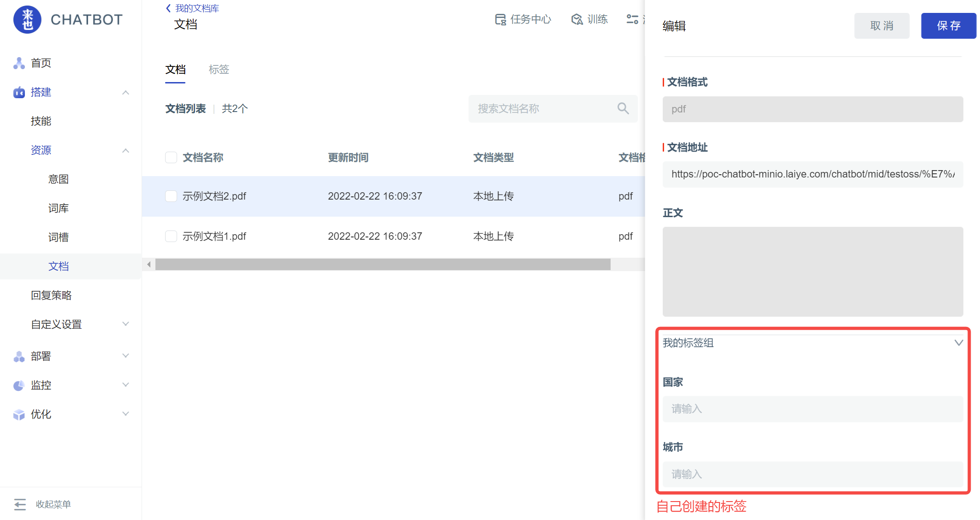Click the 监控 pie chart icon
980x520 pixels.
[19, 385]
